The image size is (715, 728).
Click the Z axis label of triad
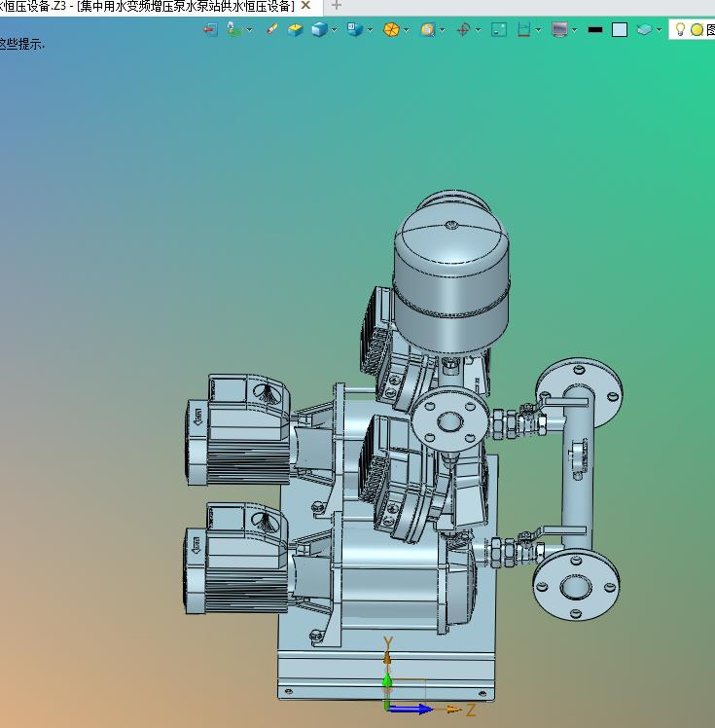point(471,710)
